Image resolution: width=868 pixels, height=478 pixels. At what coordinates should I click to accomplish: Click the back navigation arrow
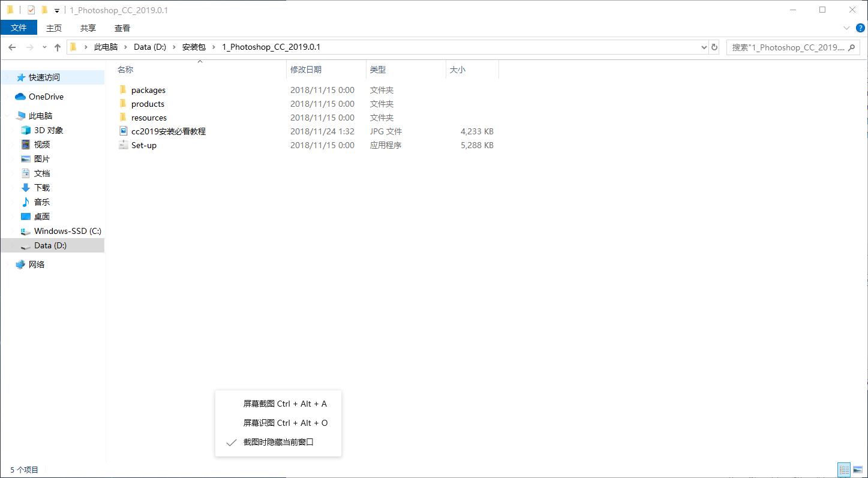[12, 47]
